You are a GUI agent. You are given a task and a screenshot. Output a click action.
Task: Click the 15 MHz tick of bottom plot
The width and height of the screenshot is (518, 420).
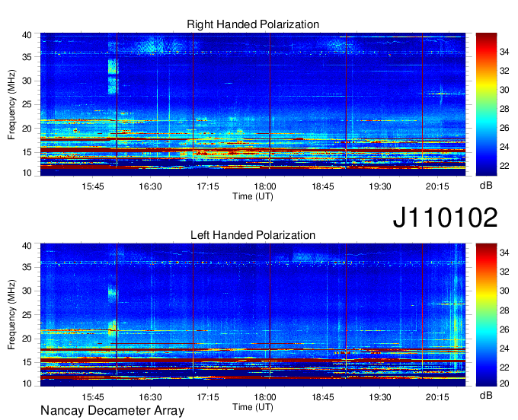[27, 362]
